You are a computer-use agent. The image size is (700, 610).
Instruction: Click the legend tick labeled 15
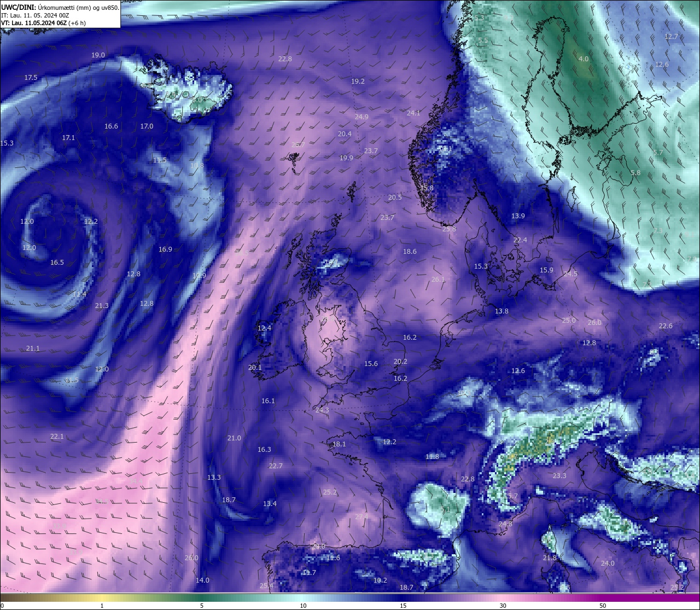pyautogui.click(x=403, y=606)
